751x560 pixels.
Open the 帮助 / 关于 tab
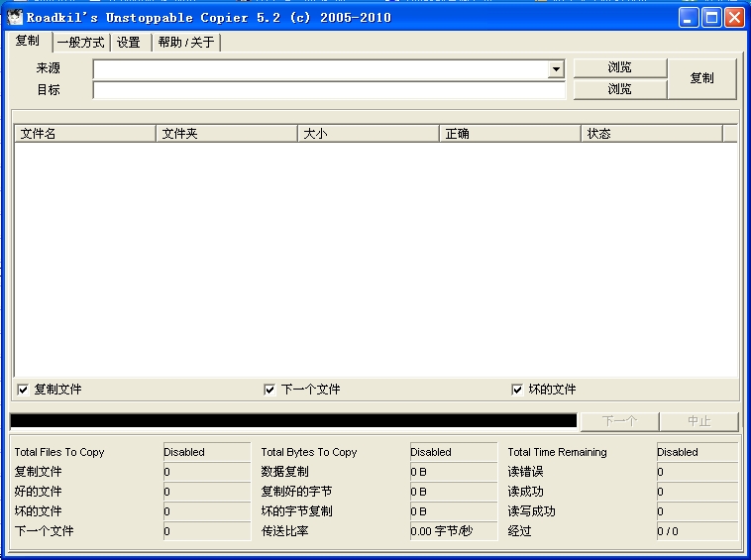(186, 43)
